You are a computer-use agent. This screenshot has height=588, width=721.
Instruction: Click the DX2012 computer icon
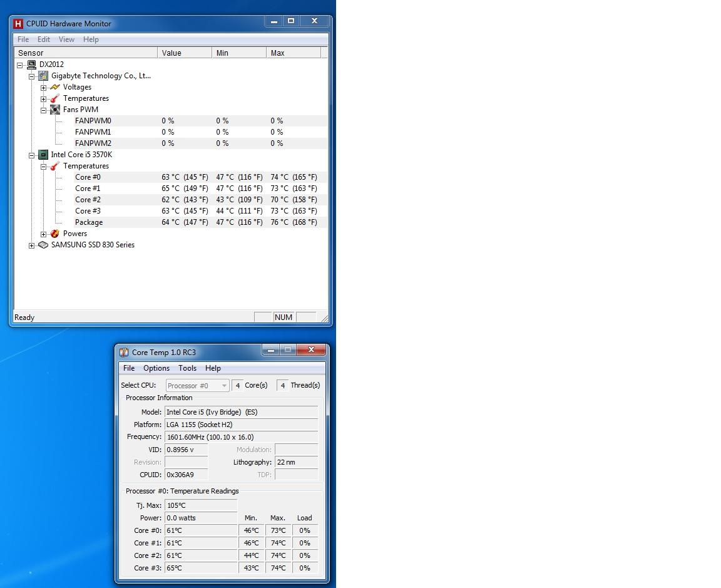(x=31, y=64)
